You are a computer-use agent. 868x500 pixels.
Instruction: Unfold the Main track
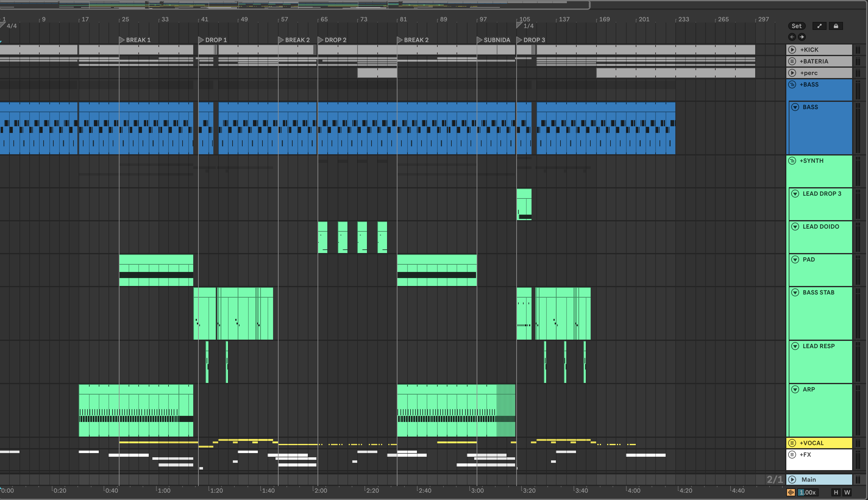pyautogui.click(x=792, y=479)
